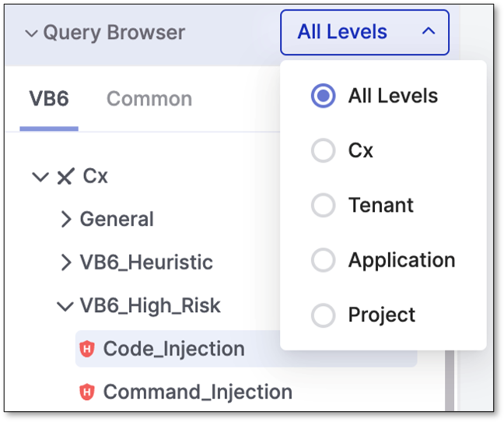Select the Cx radio option

pyautogui.click(x=323, y=150)
